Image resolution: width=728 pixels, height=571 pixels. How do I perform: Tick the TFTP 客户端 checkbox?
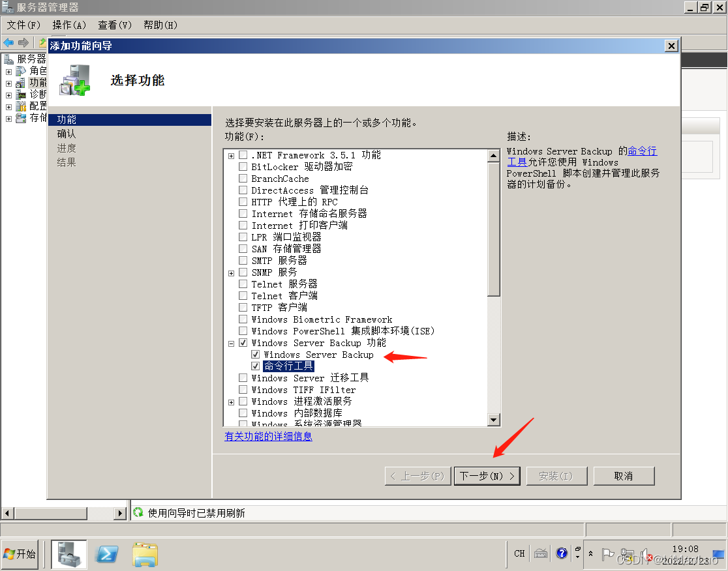[x=243, y=308]
